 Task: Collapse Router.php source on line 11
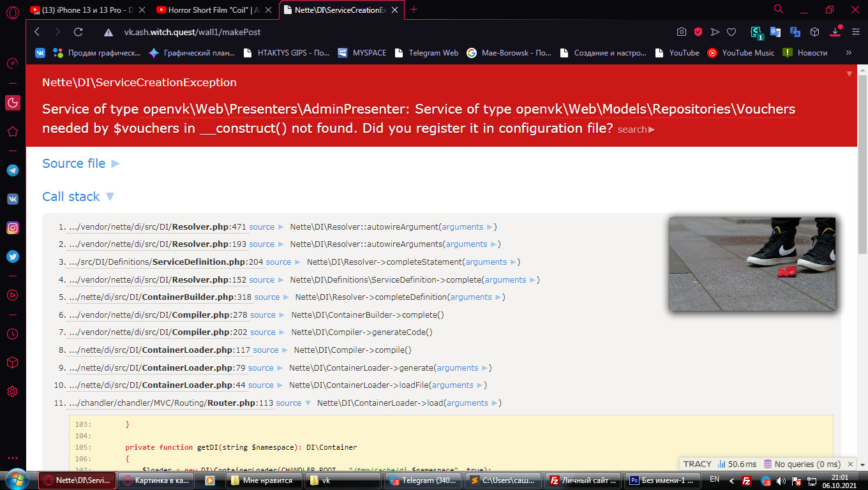coord(293,403)
